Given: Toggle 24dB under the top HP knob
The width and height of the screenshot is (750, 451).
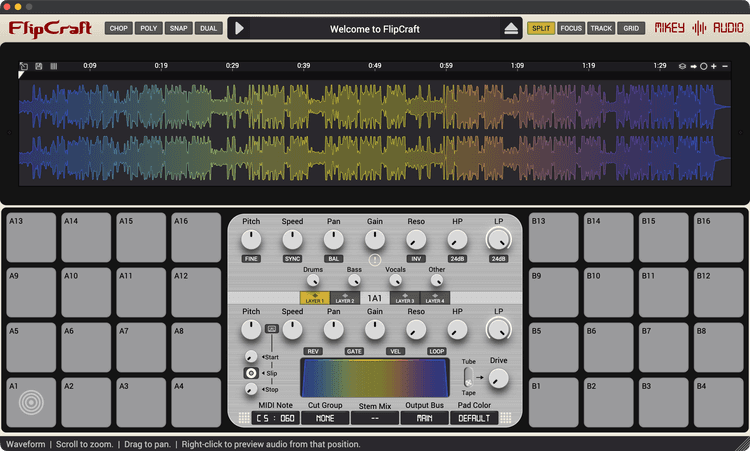Looking at the screenshot, I should tap(457, 259).
